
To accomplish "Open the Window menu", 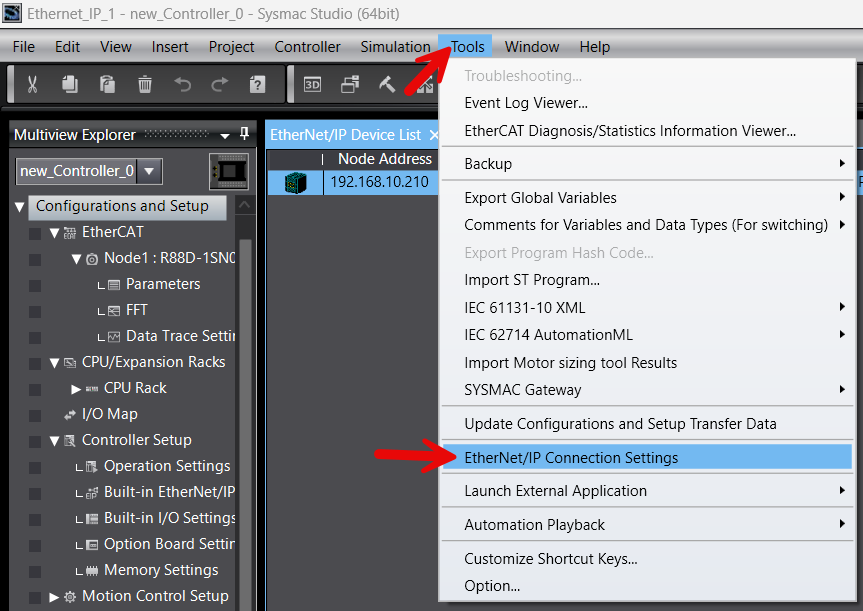I will click(x=532, y=47).
